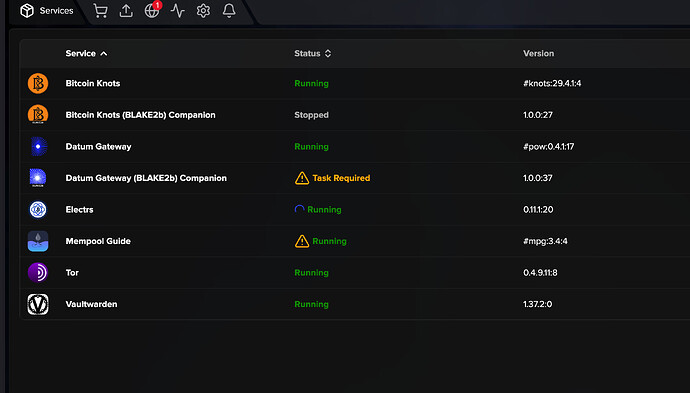Open the Mempool Guide service
The width and height of the screenshot is (690, 393).
click(98, 241)
